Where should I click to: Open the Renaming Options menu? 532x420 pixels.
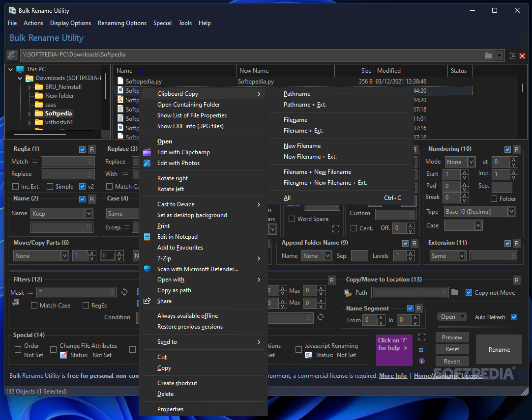(122, 23)
